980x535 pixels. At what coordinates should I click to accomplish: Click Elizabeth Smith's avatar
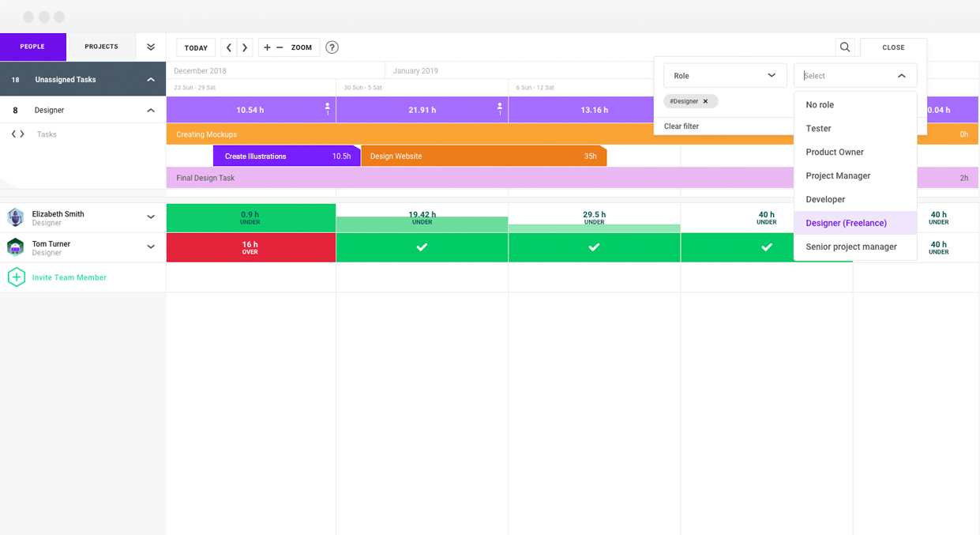[15, 217]
